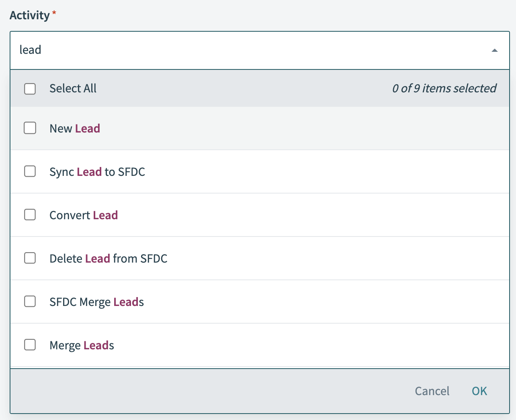Viewport: 516px width, 420px height.
Task: Check the Delete Lead from SFDC checkbox
Action: [30, 258]
